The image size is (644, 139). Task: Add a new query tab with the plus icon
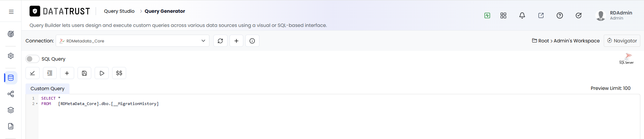(x=67, y=73)
